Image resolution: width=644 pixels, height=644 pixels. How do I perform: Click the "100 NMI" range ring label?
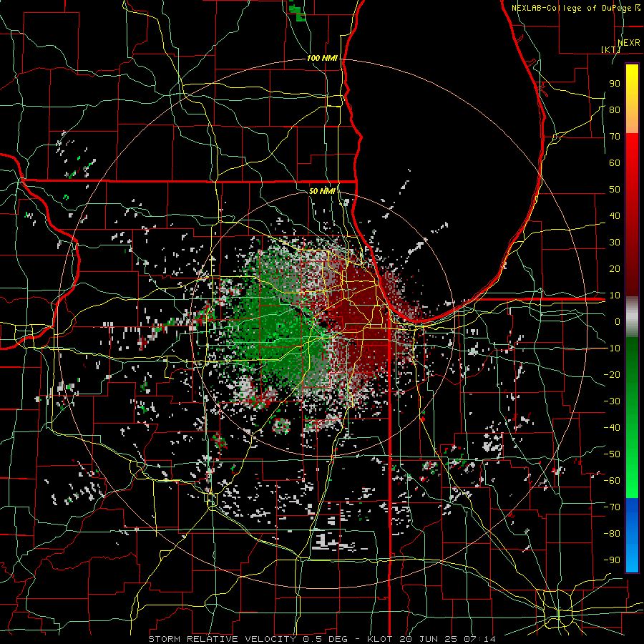click(322, 58)
